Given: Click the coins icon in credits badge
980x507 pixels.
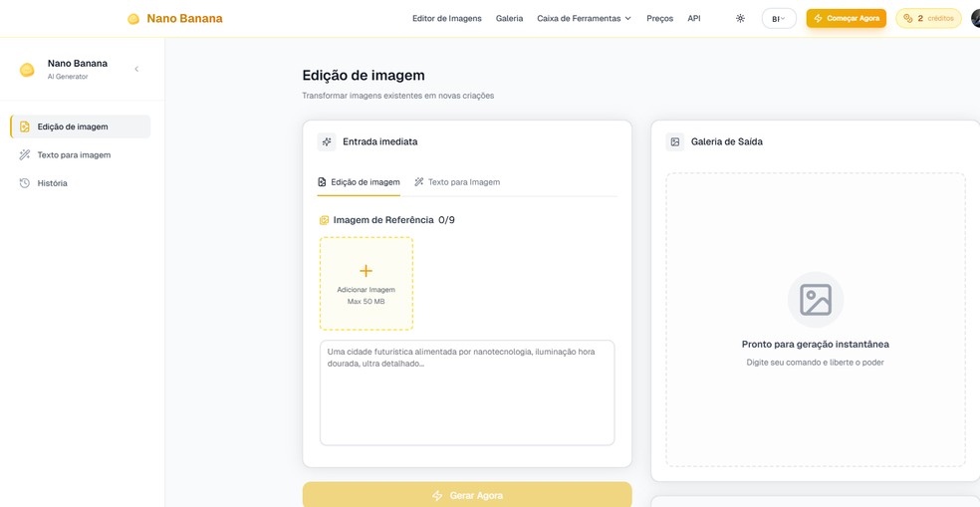Looking at the screenshot, I should click(x=908, y=19).
